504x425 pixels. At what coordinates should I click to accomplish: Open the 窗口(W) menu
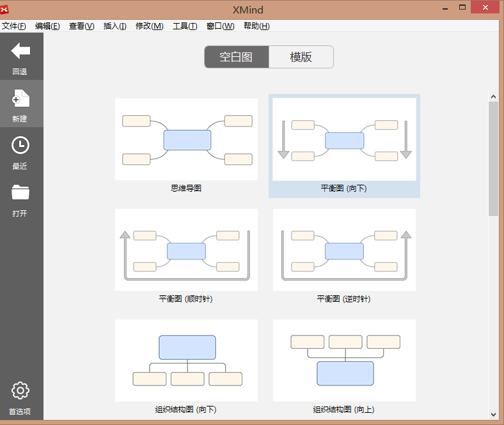220,26
